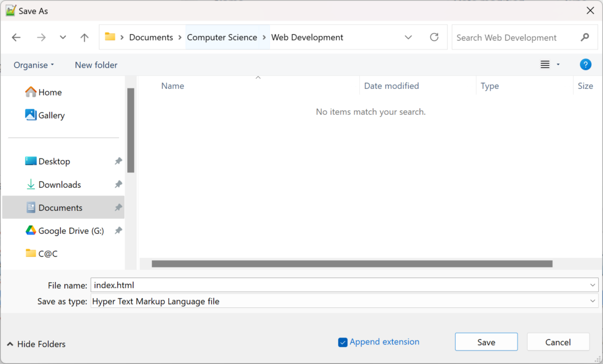Screen dimensions: 603x364
Task: Open the recent locations chevron dropdown
Action: click(x=63, y=38)
